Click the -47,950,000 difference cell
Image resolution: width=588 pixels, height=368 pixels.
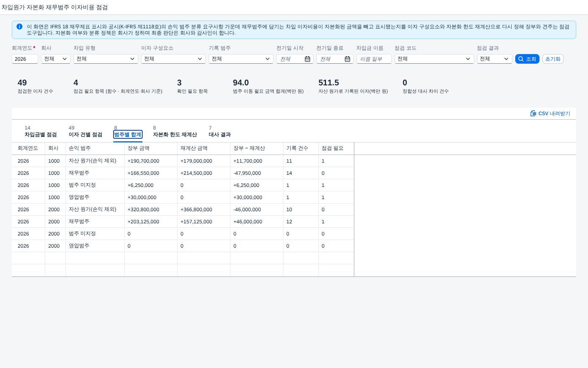point(257,173)
